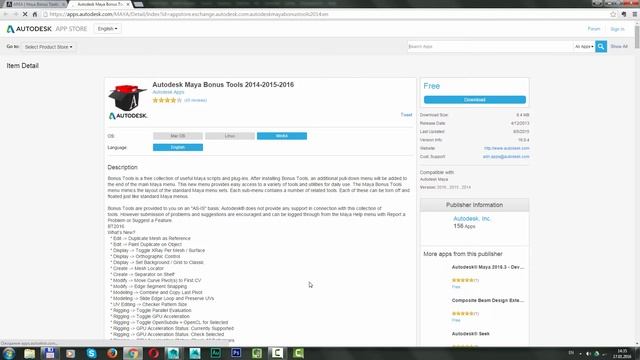The height and width of the screenshot is (360, 640).
Task: Go back with the browser back arrow
Action: 6,14
